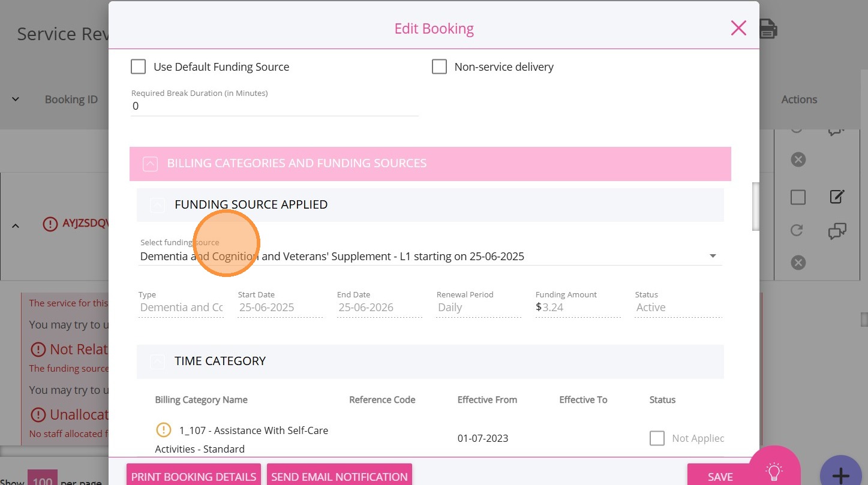The height and width of the screenshot is (485, 868).
Task: Toggle the Not Applied status checkbox
Action: [x=657, y=438]
